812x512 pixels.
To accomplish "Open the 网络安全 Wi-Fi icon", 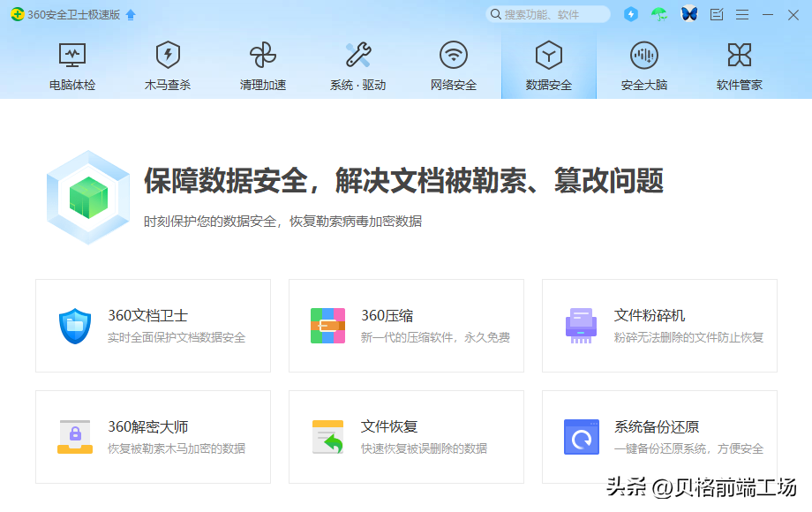I will tap(454, 55).
